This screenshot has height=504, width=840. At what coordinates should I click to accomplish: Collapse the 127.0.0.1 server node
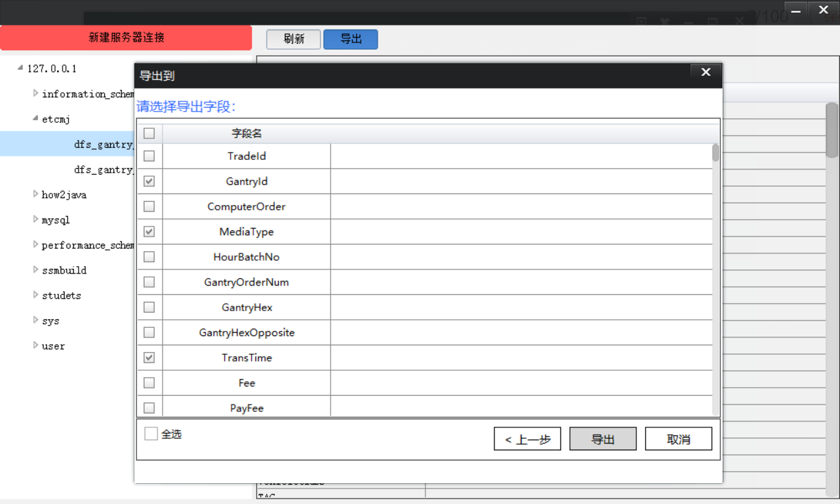[20, 68]
